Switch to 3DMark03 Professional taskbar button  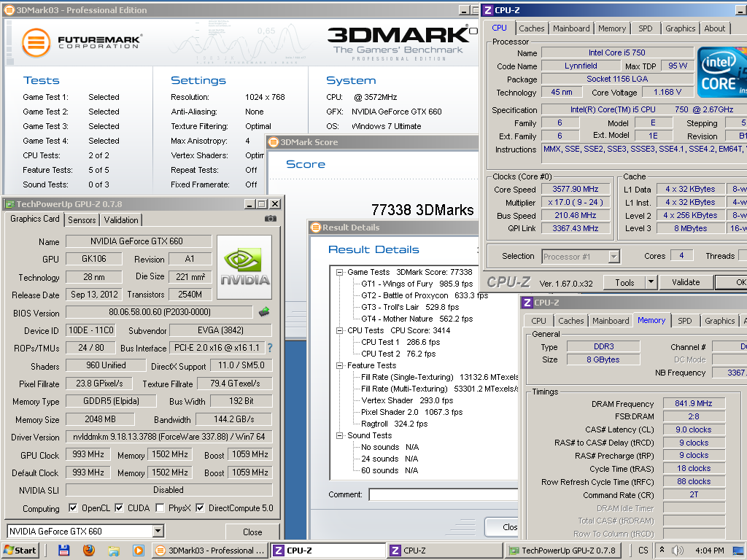point(209,551)
